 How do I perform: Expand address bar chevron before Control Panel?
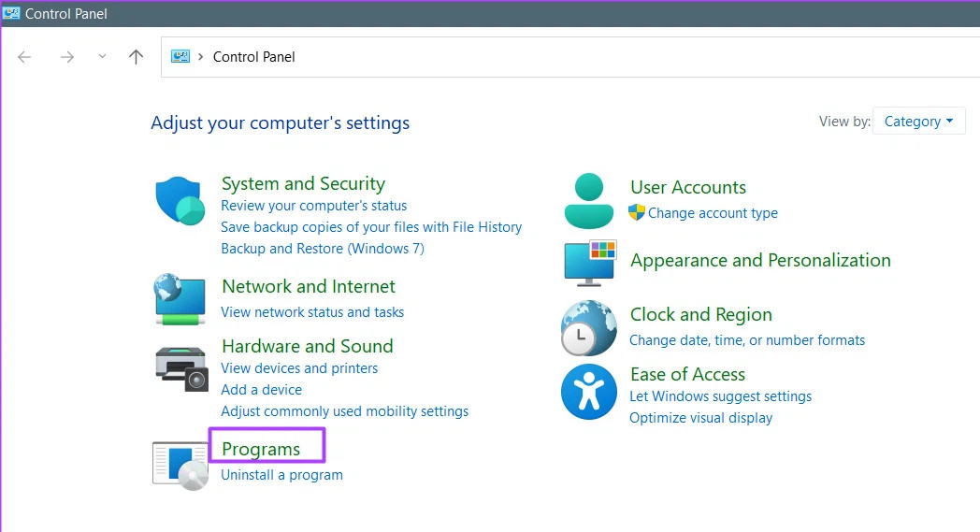coord(201,57)
